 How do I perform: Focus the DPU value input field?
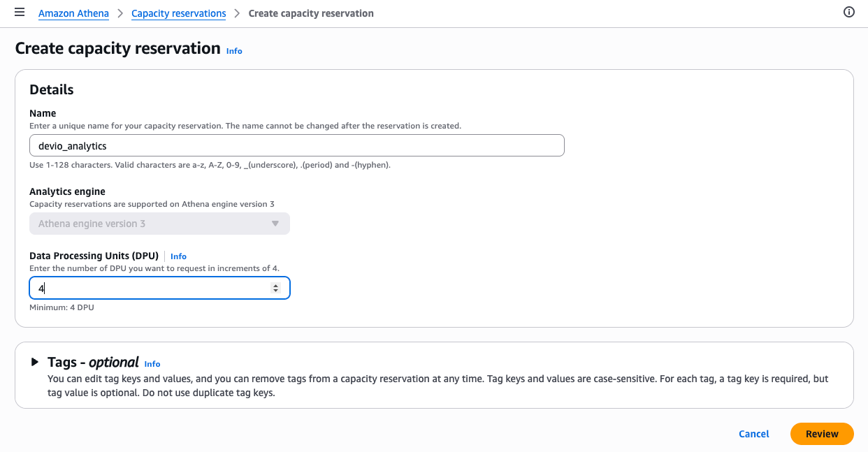[140, 287]
